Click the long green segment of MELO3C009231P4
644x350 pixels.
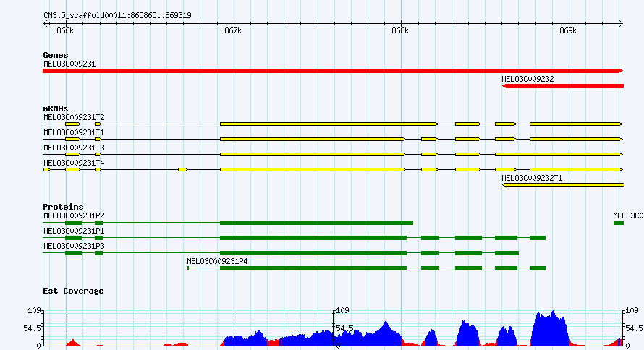313,268
